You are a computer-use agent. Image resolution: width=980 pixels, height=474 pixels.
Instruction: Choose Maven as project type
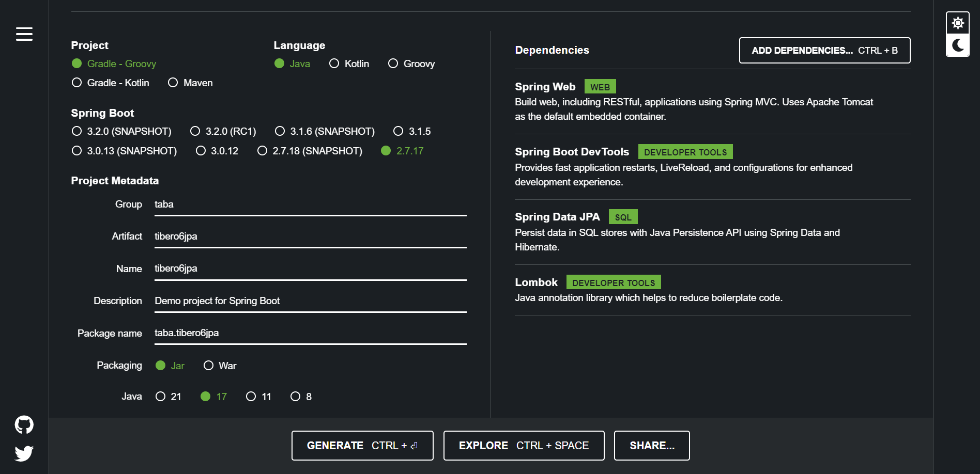tap(190, 83)
